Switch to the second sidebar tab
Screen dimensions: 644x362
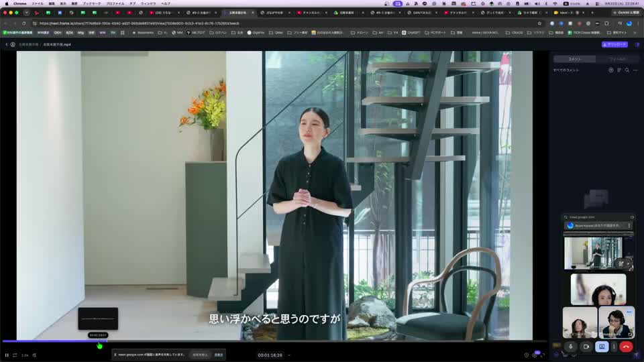coord(617,59)
